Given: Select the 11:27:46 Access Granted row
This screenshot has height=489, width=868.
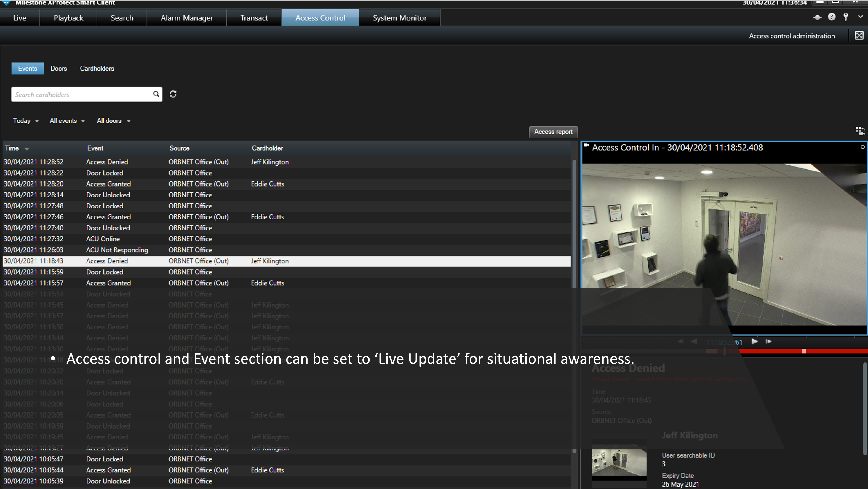Looking at the screenshot, I should 287,217.
